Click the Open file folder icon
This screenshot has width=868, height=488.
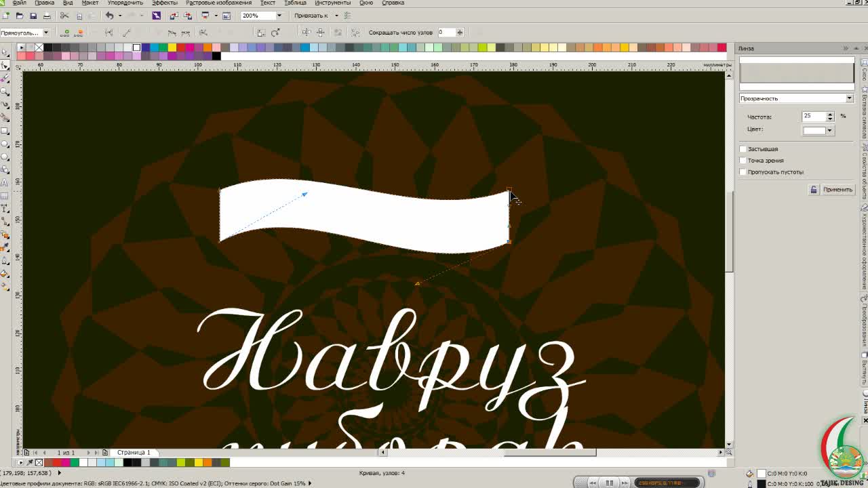(x=19, y=15)
